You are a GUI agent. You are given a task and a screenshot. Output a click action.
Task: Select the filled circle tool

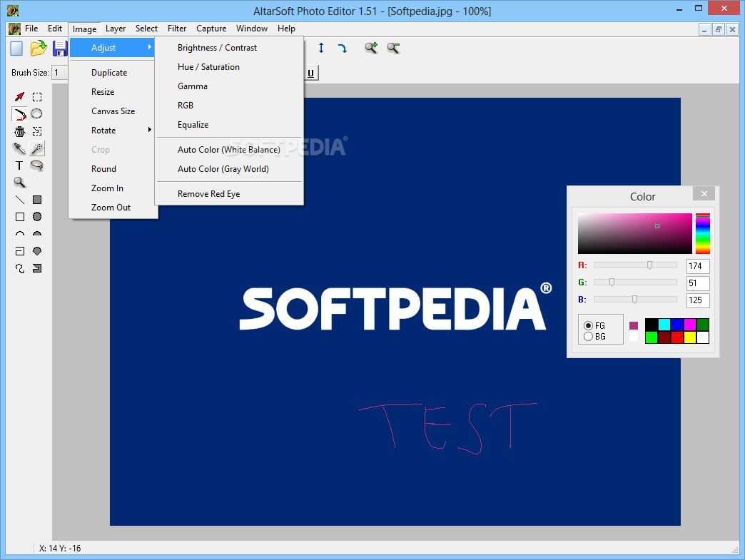click(x=37, y=217)
